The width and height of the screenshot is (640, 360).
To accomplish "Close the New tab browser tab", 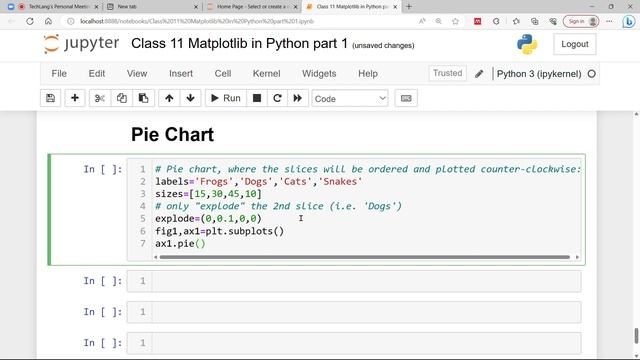I will [196, 7].
